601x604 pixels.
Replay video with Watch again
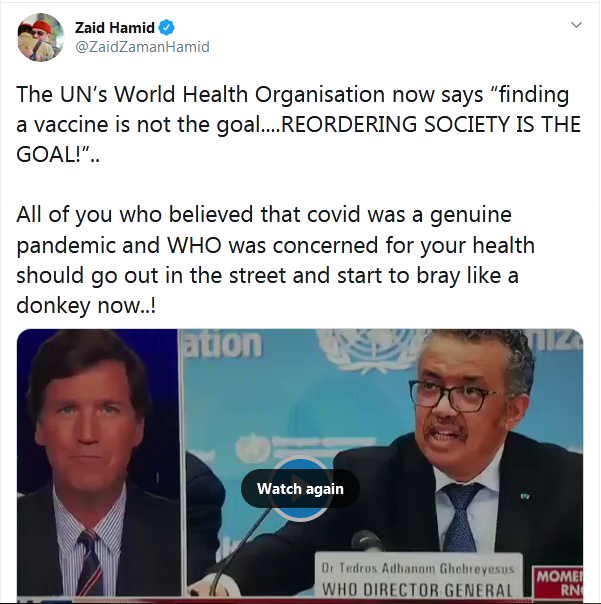click(300, 488)
